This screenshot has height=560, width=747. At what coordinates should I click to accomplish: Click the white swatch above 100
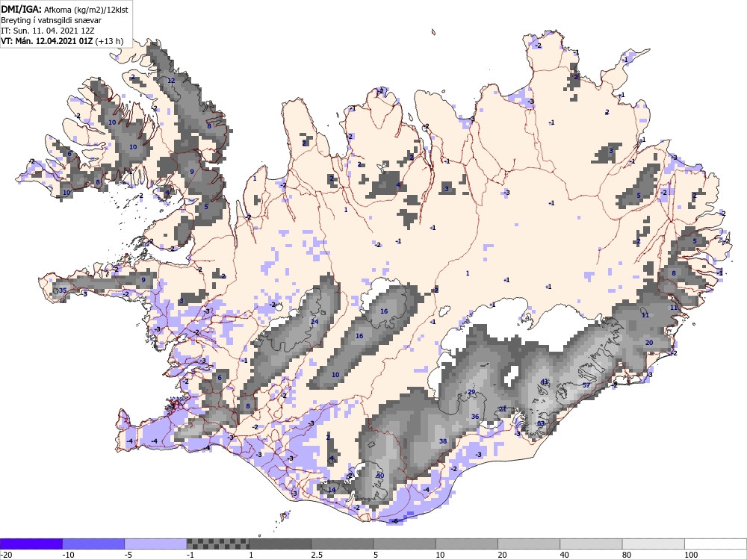716,544
